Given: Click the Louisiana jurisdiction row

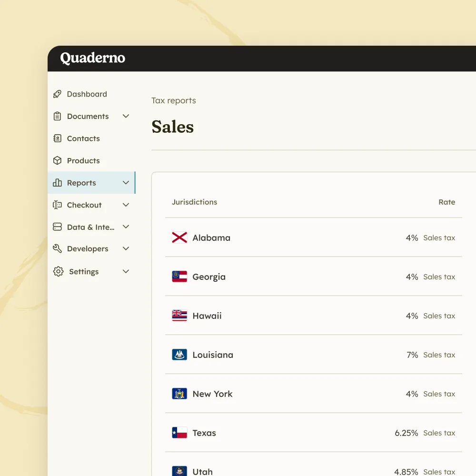Looking at the screenshot, I should 313,355.
